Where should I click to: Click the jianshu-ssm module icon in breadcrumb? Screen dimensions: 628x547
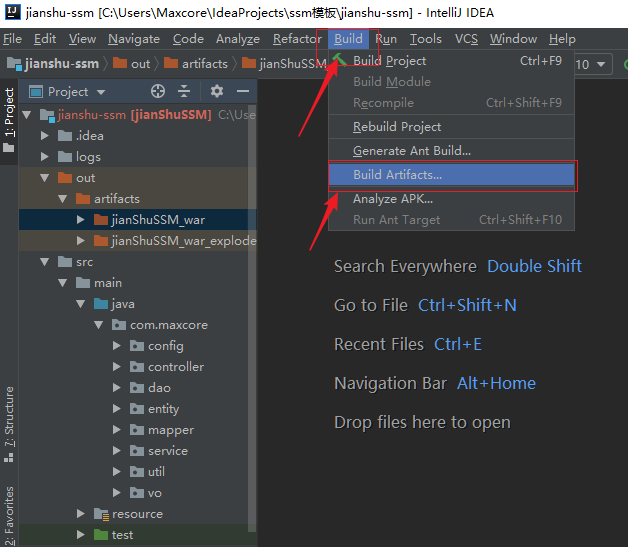click(x=14, y=64)
